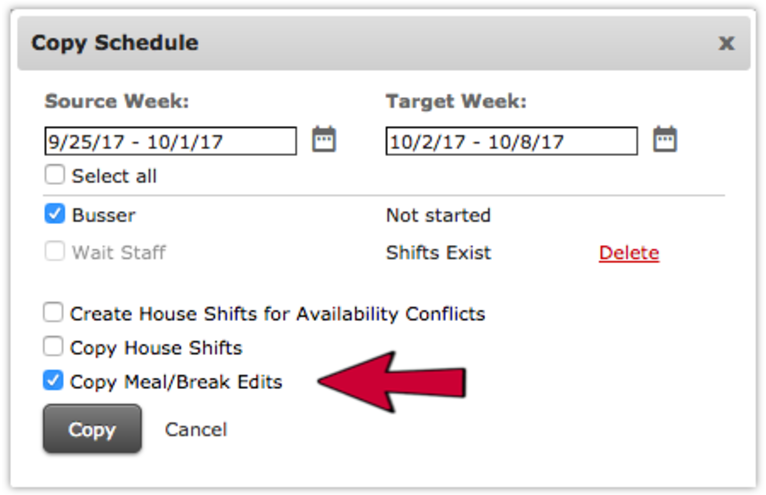Click the 'Not started' status text
The image size is (766, 495).
point(438,215)
